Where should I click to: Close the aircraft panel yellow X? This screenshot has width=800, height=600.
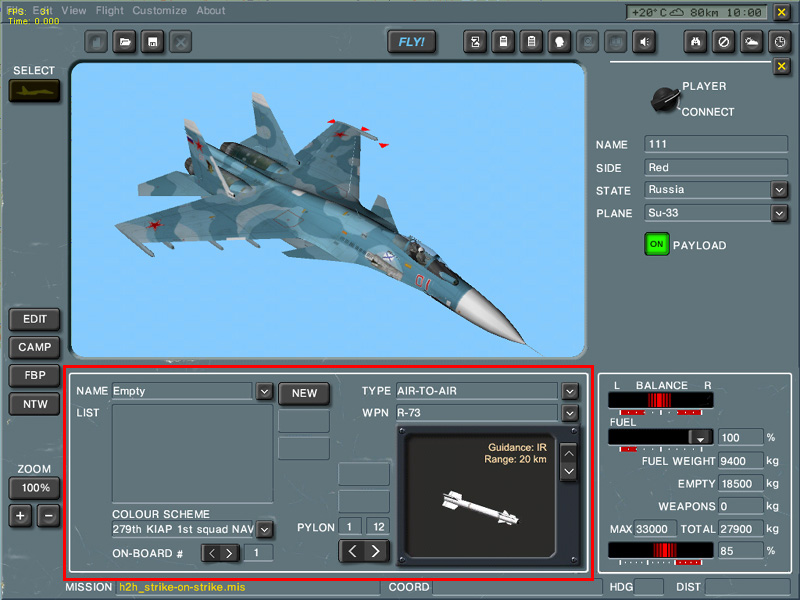(x=781, y=66)
